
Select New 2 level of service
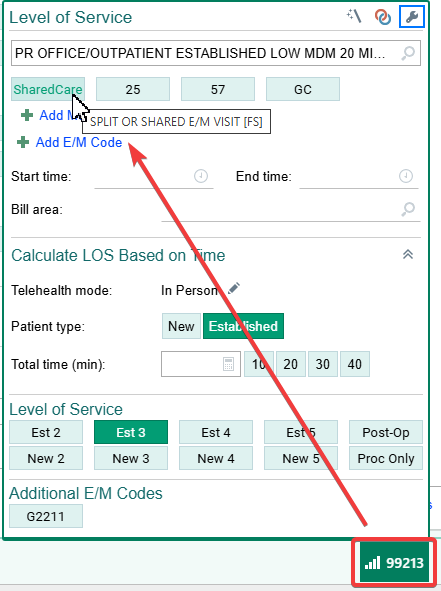pyautogui.click(x=46, y=458)
